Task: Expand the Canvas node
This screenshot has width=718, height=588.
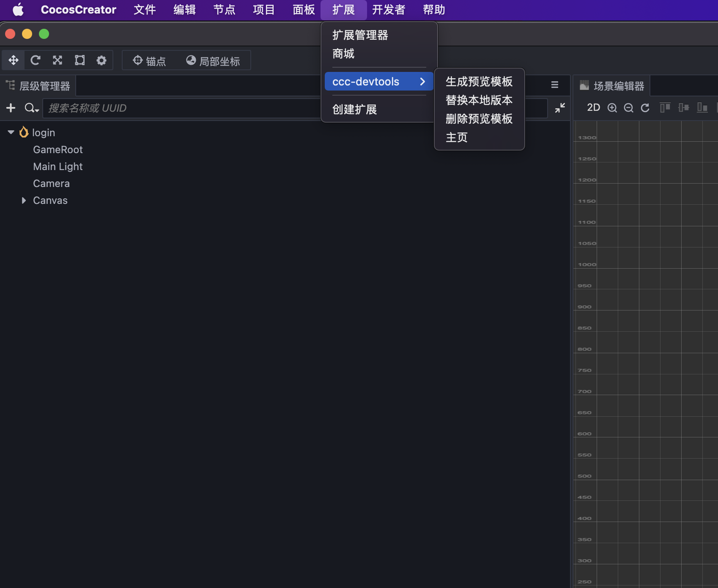Action: pyautogui.click(x=24, y=200)
